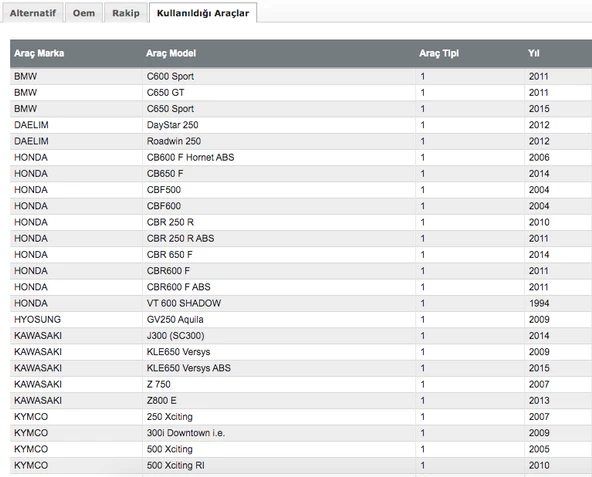Open the Kullanıldığı Araçlar tab
The height and width of the screenshot is (477, 592).
[203, 13]
